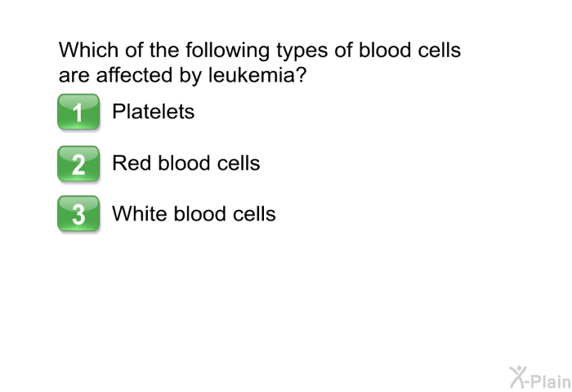Image resolution: width=572 pixels, height=392 pixels.
Task: Select the green number 1 button
Action: point(78,112)
